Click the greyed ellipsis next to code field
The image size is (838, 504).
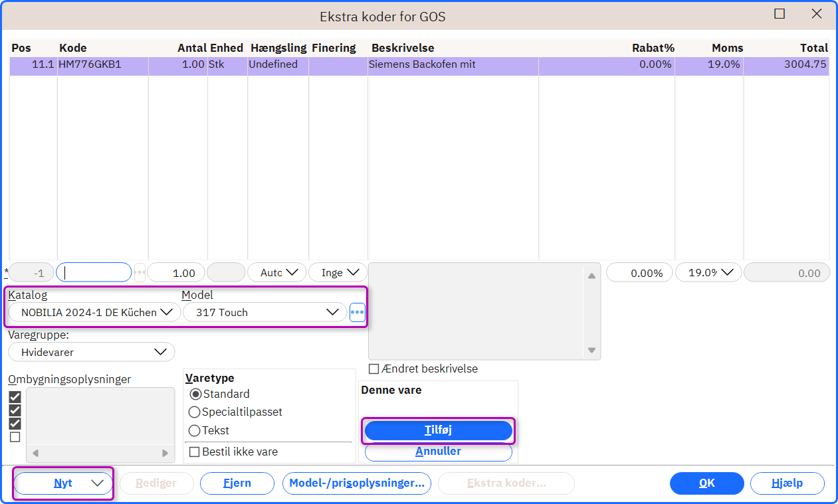[x=140, y=272]
